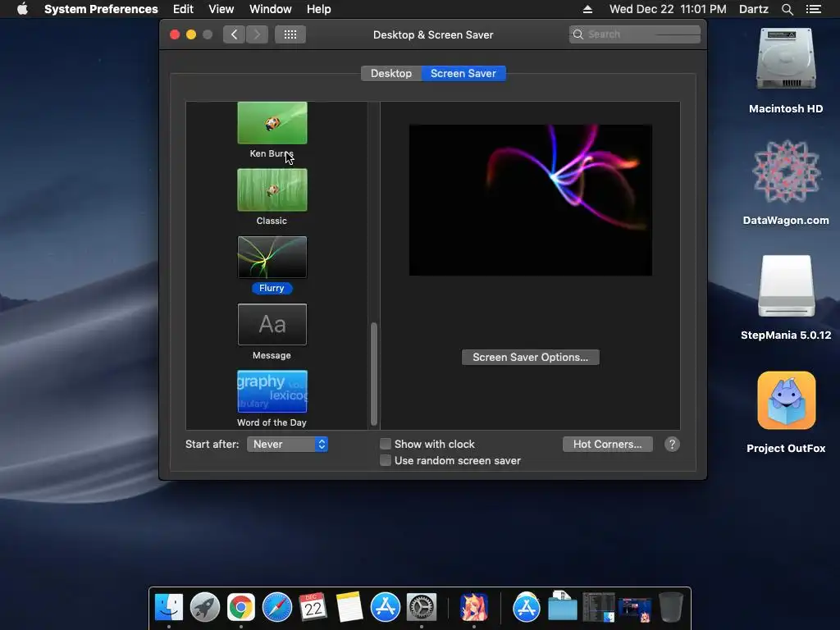Open Macintosh HD desktop icon
Viewport: 840px width, 630px height.
coord(786,59)
